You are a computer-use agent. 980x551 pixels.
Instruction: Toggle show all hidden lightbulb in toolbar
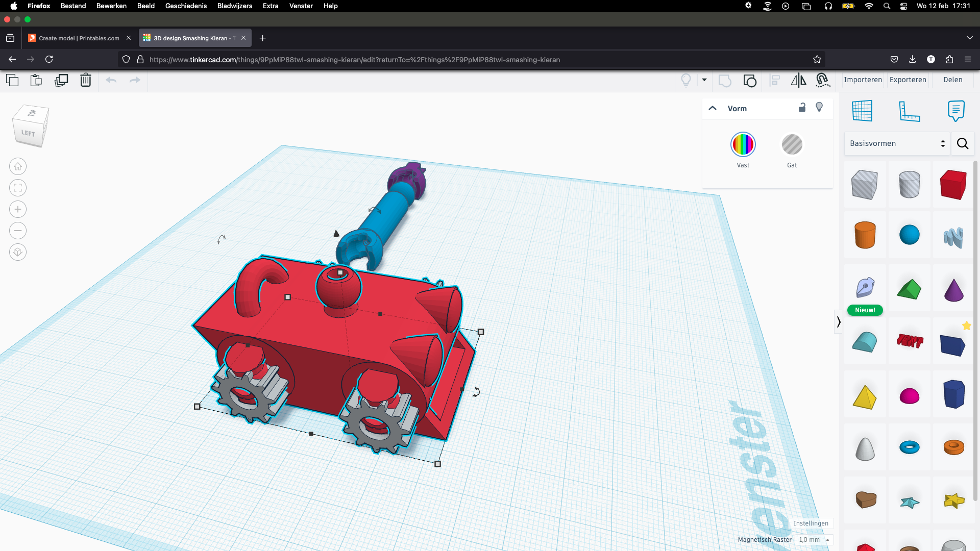pos(686,80)
